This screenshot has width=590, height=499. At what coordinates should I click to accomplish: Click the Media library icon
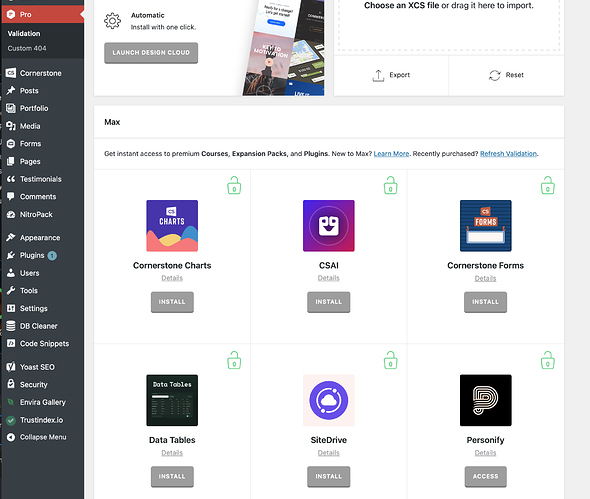point(11,126)
